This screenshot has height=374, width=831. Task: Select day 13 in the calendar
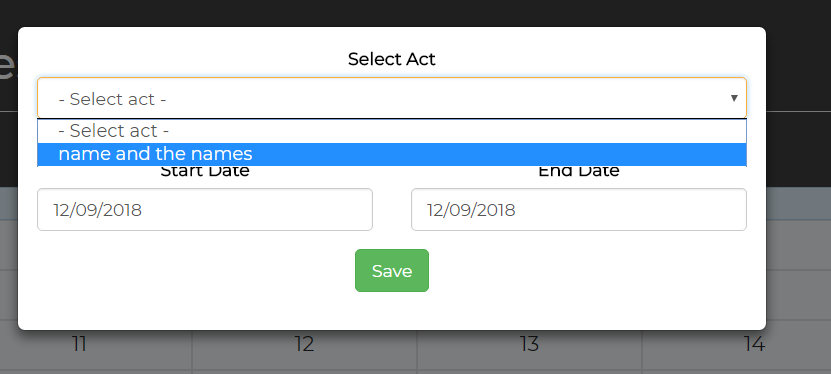tap(529, 345)
